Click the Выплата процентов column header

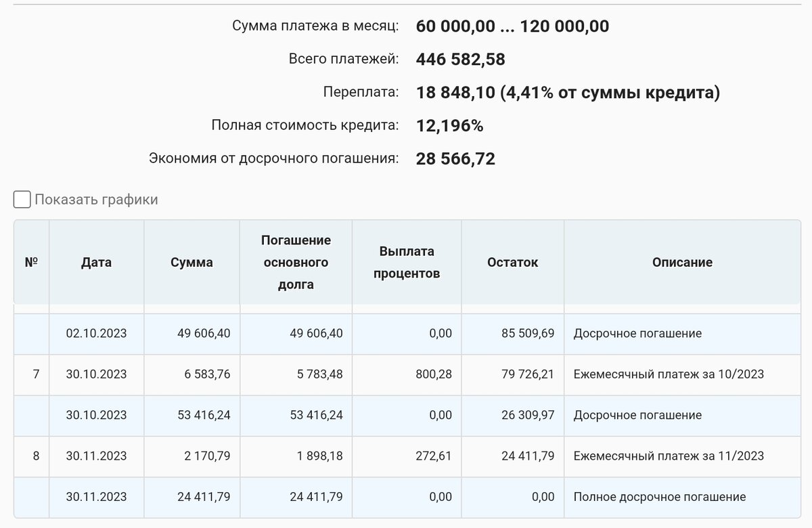[407, 262]
